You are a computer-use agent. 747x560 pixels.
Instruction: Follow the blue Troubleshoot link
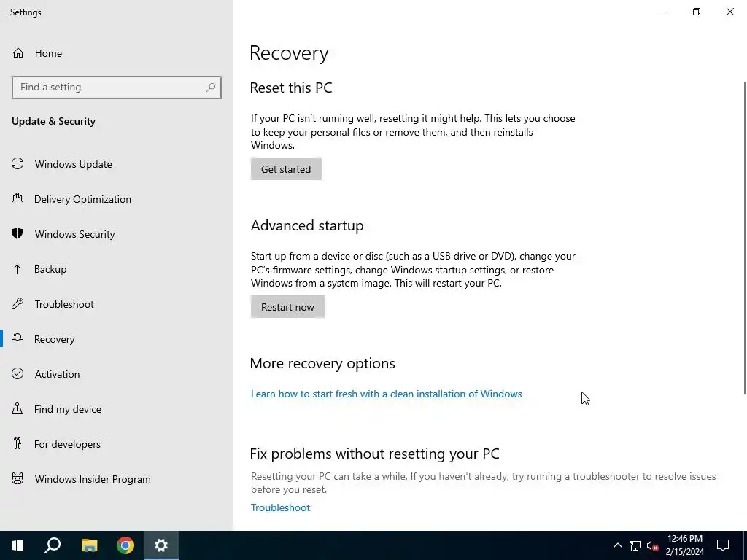click(x=280, y=507)
